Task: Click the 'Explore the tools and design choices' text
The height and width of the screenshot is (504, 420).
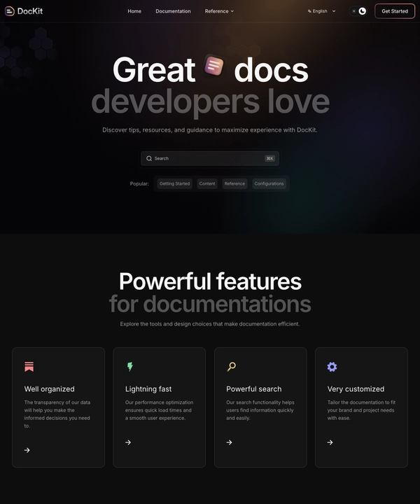Action: pos(210,324)
